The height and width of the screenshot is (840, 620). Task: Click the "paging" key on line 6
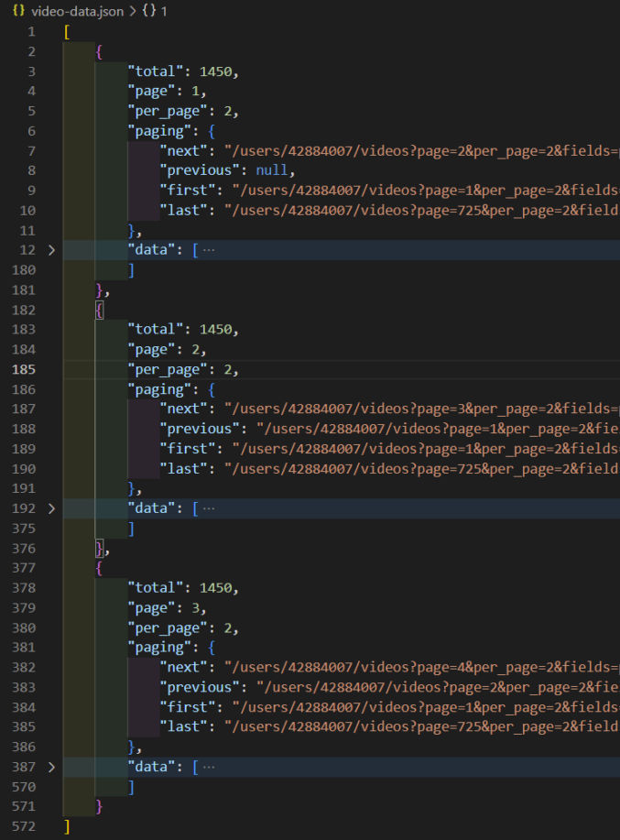tap(159, 131)
